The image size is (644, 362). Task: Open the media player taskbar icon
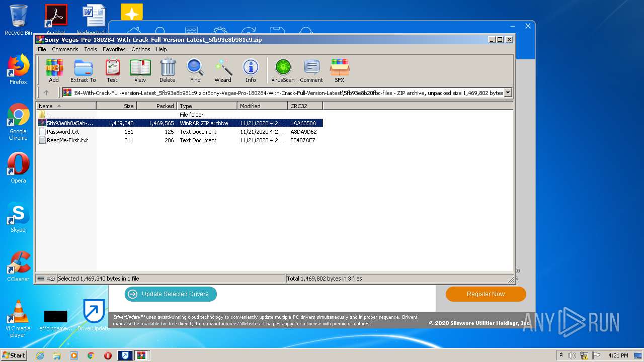tap(74, 355)
